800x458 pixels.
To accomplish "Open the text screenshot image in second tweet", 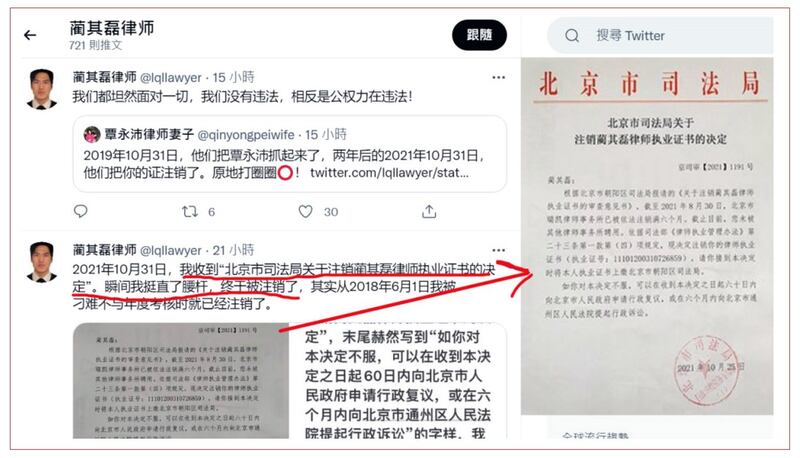I will tap(398, 380).
